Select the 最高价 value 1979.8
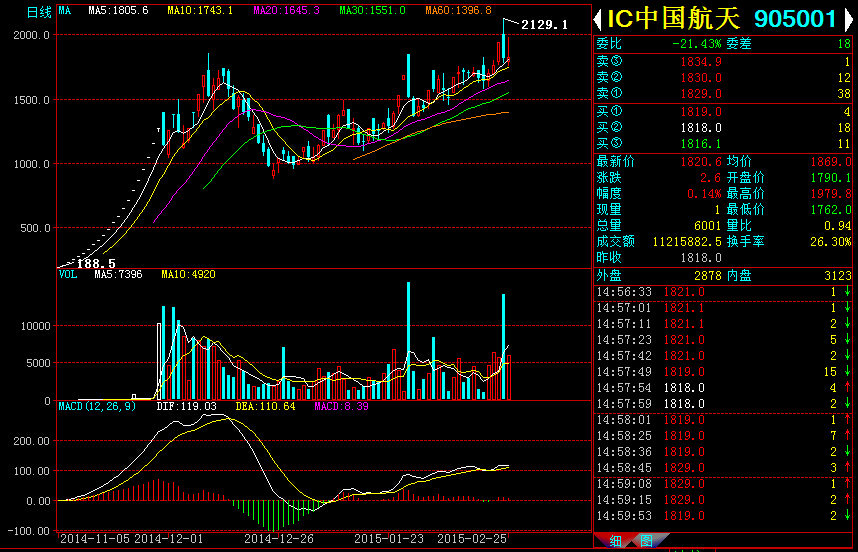The width and height of the screenshot is (858, 552). click(x=831, y=194)
